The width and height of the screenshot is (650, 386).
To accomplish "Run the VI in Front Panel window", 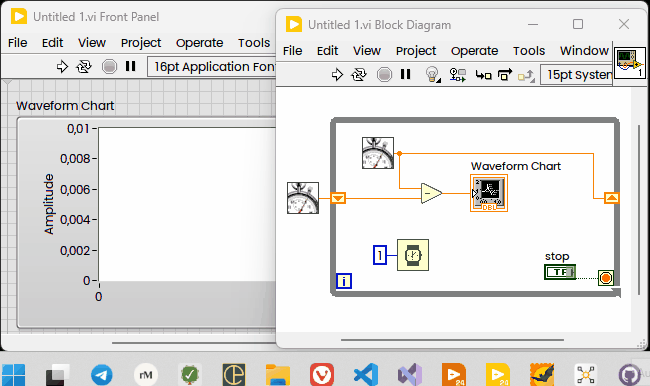I will (62, 66).
